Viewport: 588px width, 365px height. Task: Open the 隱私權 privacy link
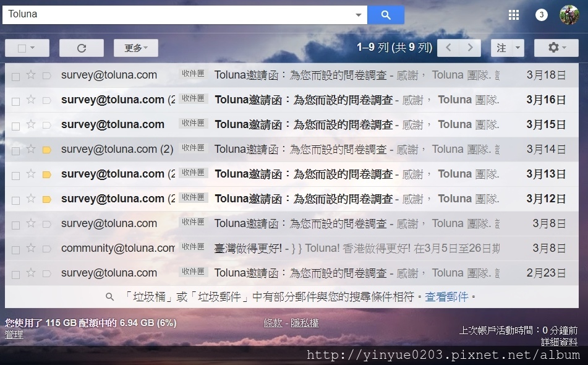(304, 323)
